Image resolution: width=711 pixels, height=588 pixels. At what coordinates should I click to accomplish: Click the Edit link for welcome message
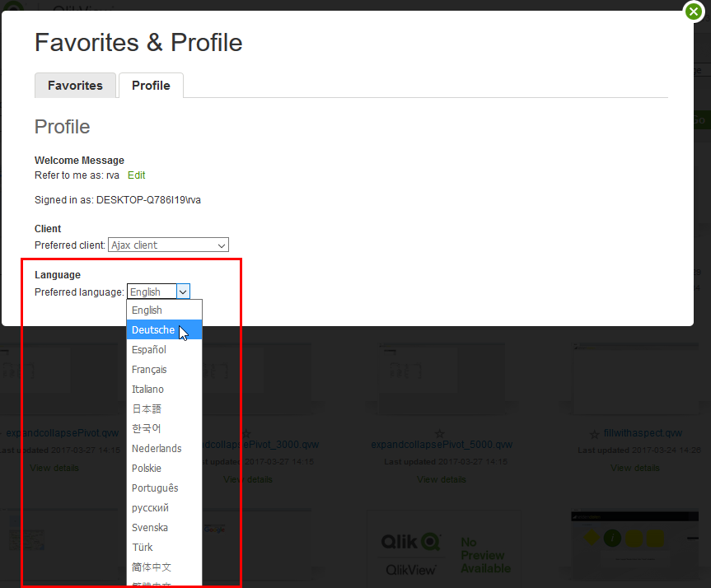click(136, 175)
